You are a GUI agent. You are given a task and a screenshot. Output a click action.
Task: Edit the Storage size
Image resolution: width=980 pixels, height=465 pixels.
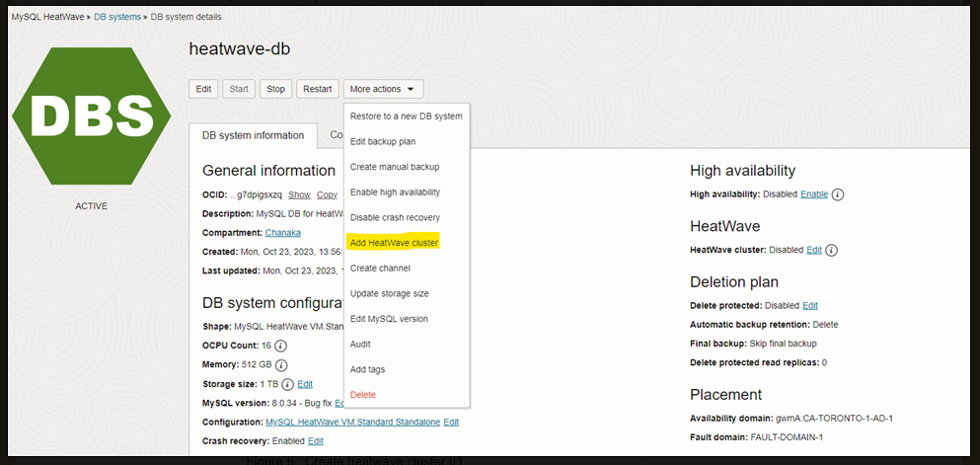point(305,384)
